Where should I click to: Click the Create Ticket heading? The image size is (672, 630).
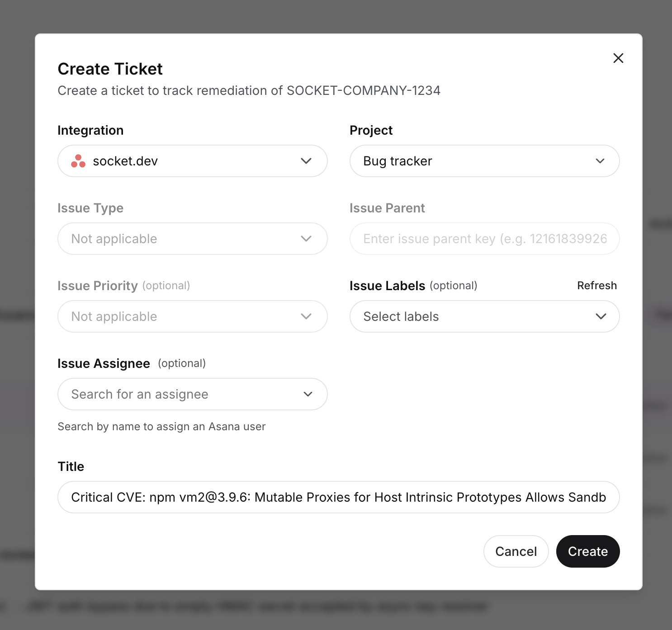[110, 69]
